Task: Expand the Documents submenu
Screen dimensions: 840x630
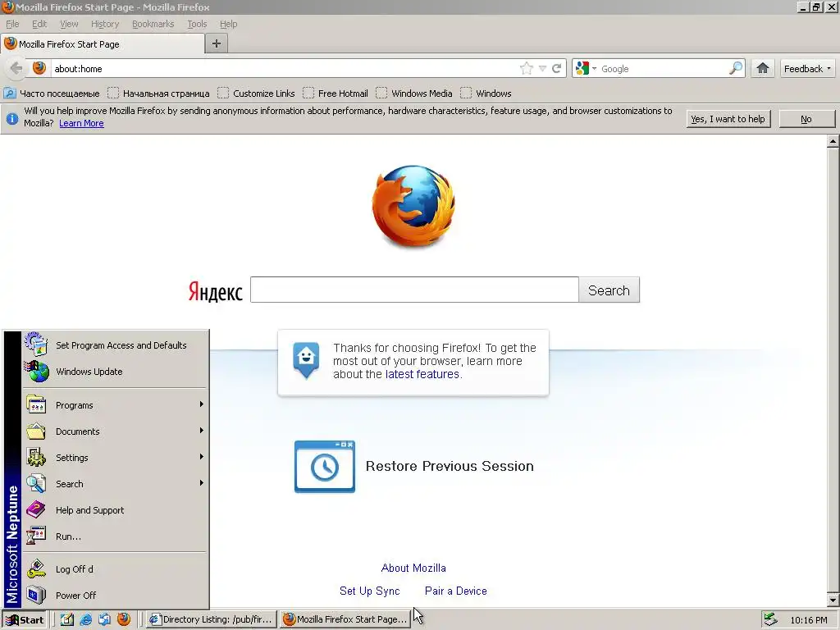Action: [x=114, y=431]
